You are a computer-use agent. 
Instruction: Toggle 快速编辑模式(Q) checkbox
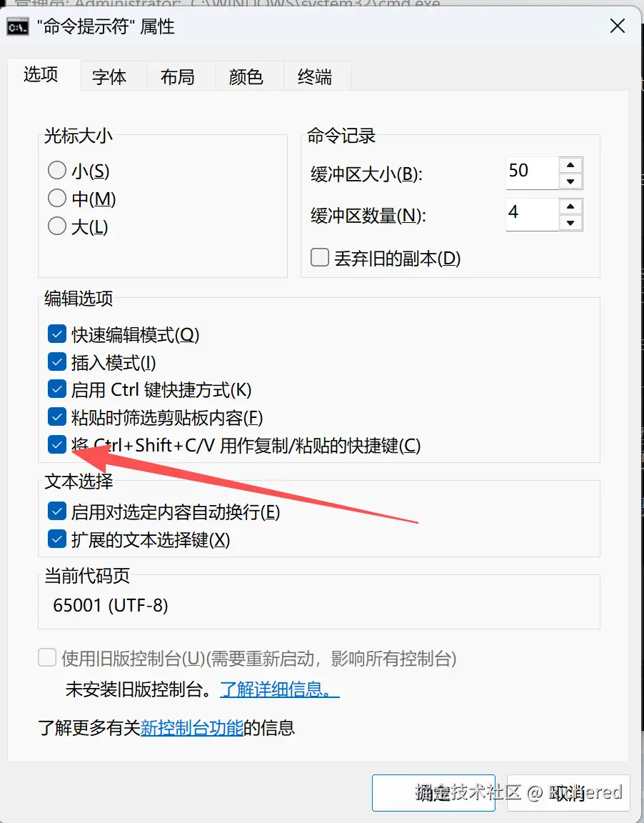56,334
